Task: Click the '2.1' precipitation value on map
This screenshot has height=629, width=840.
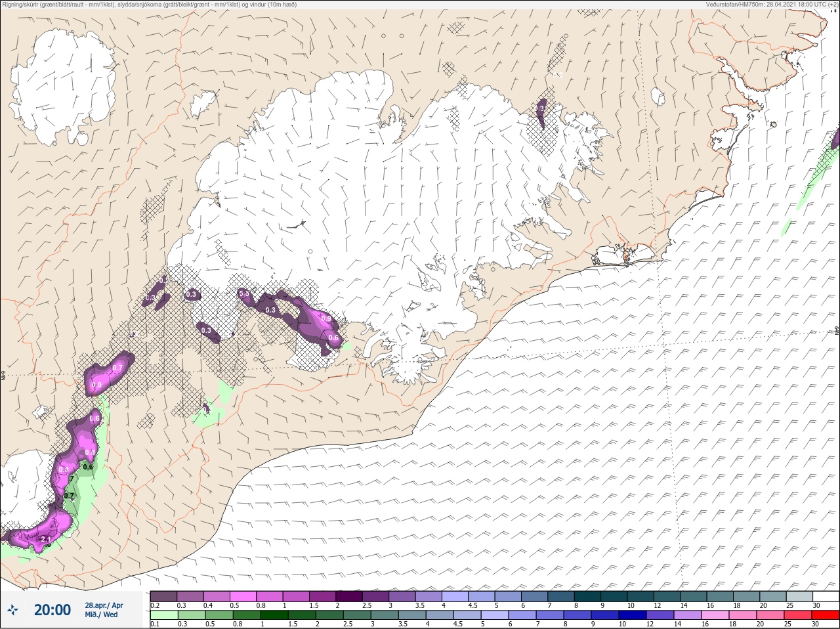Action: pyautogui.click(x=45, y=540)
